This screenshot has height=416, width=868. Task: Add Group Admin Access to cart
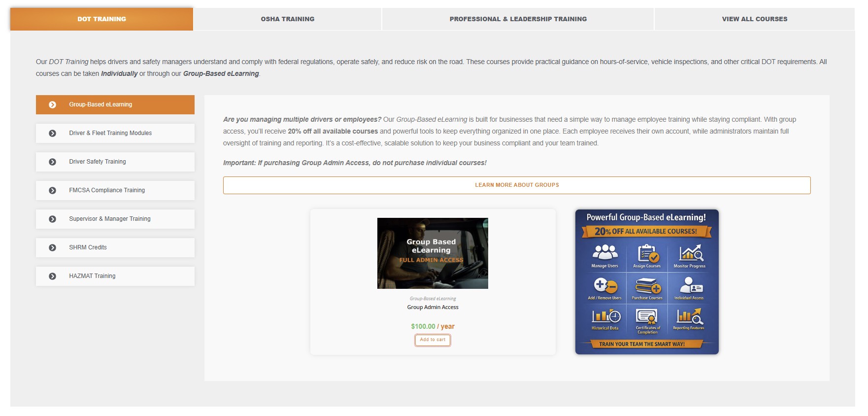point(433,340)
